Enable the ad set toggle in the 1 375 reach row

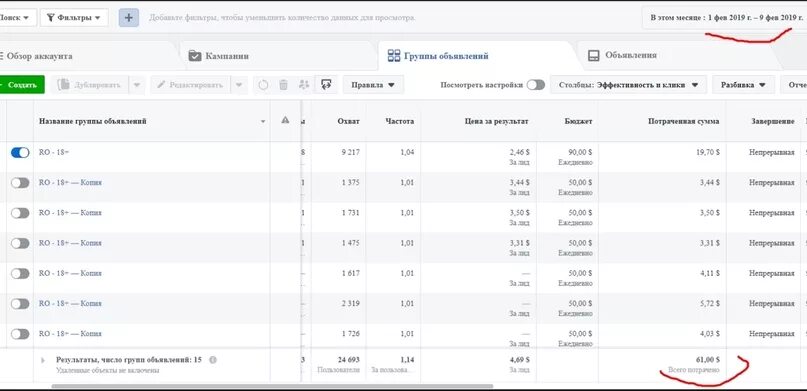(20, 183)
